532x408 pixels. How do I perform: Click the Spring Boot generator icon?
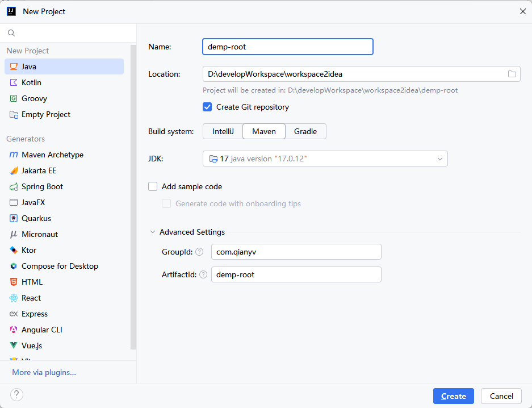tap(14, 186)
